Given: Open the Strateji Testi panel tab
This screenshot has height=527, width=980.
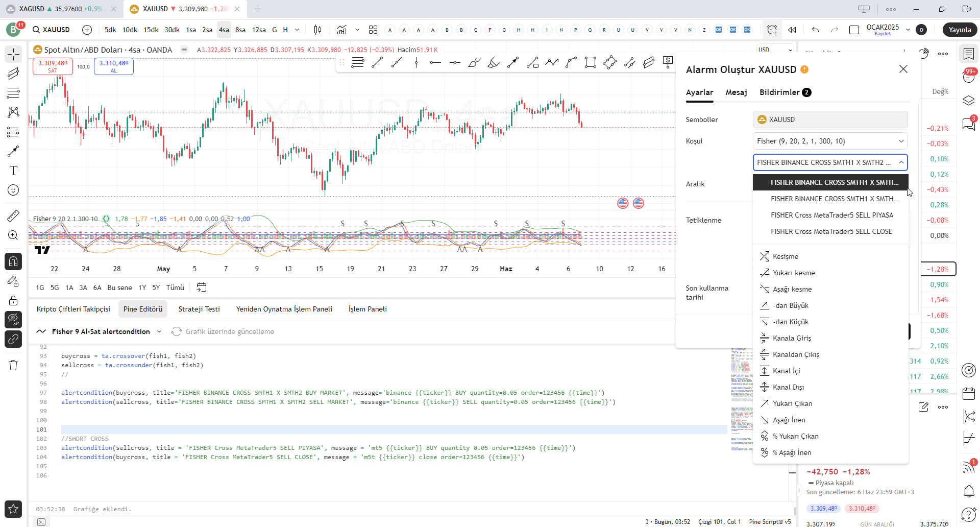Looking at the screenshot, I should pos(199,309).
